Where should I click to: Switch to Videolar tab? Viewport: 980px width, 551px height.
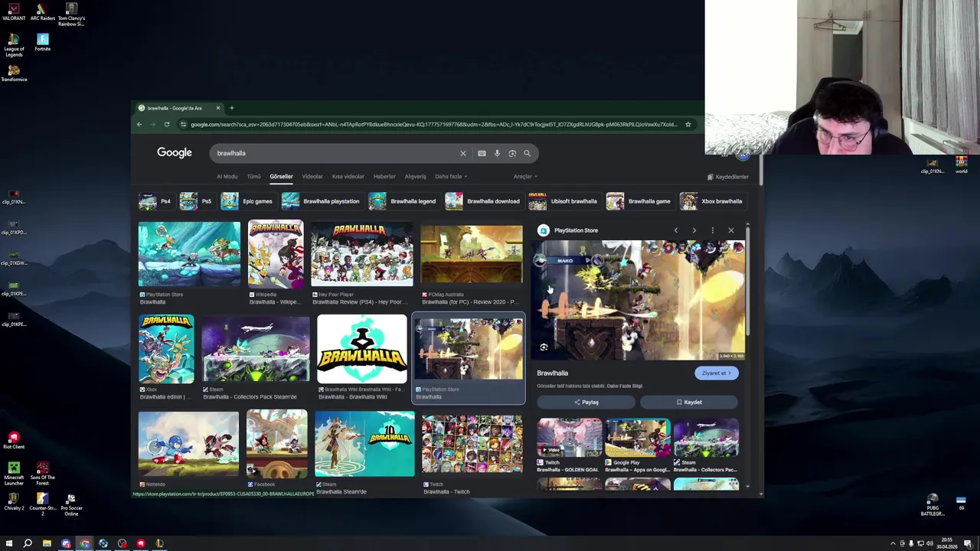click(312, 177)
